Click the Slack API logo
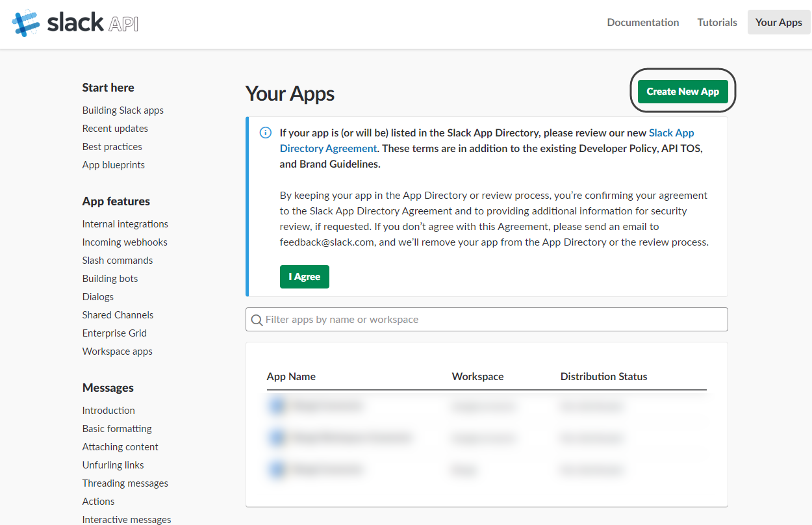 [75, 23]
